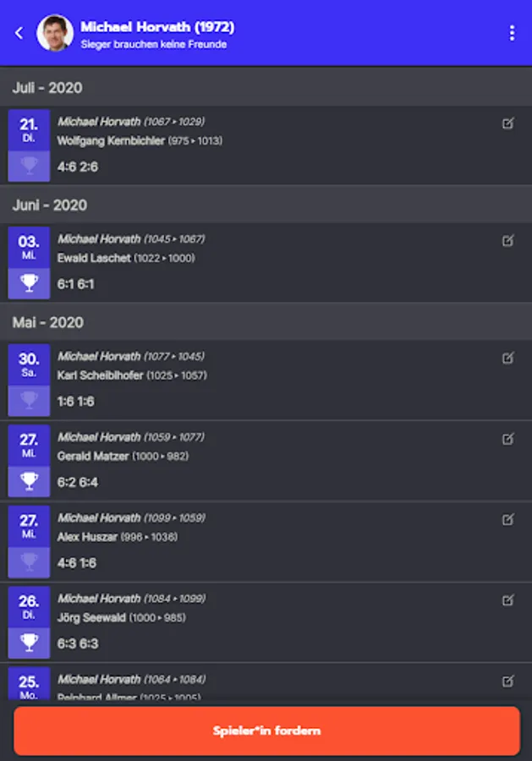Click trophy icon on 03. Juni match
The width and height of the screenshot is (532, 761).
pos(30,283)
